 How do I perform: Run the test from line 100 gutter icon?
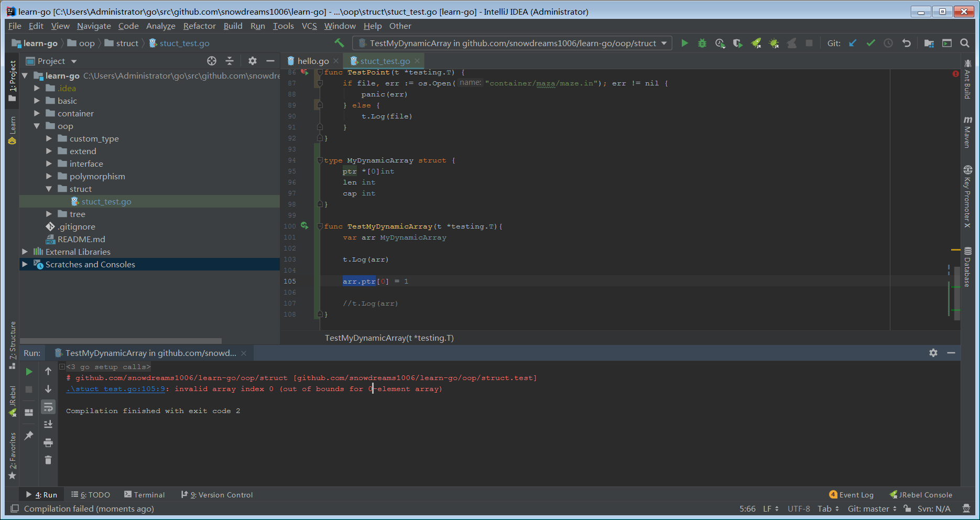pos(304,226)
